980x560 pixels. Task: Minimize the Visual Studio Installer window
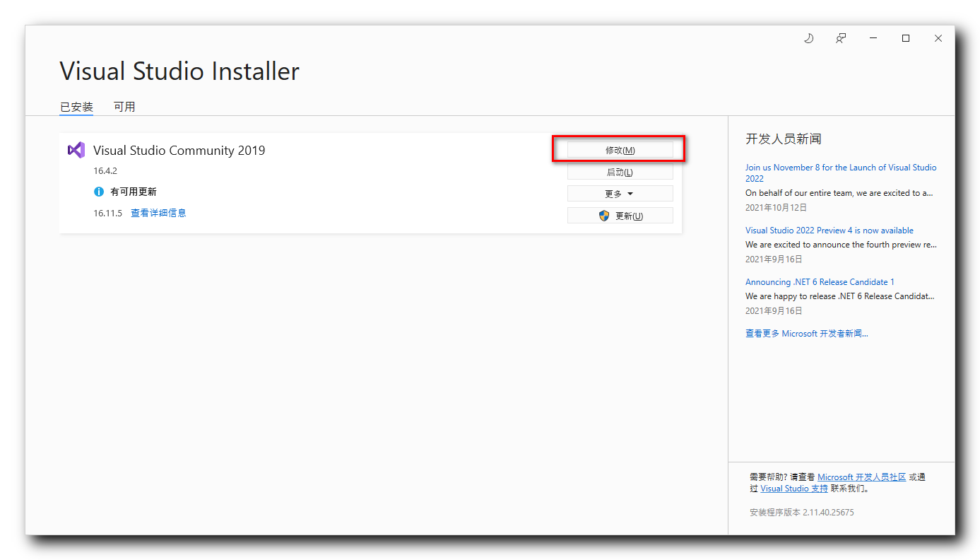[x=873, y=38]
